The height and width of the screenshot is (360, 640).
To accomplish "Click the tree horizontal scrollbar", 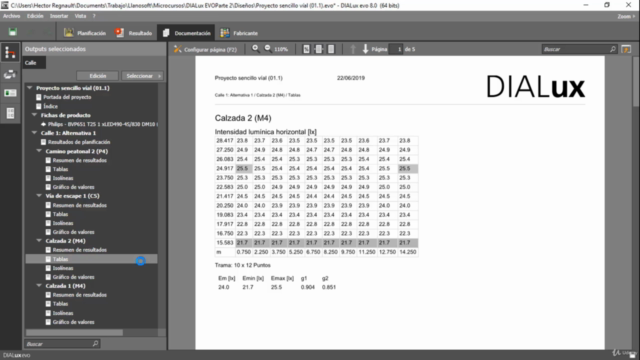I will coord(74,333).
